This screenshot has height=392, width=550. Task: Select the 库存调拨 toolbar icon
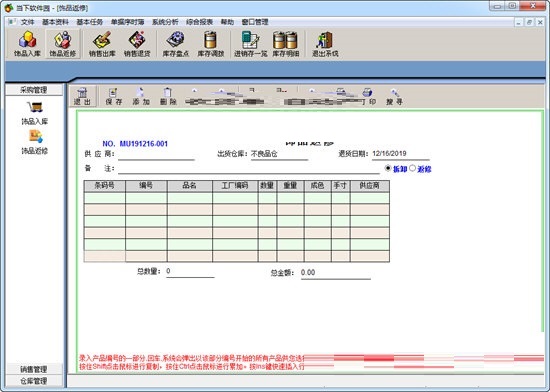(x=210, y=44)
